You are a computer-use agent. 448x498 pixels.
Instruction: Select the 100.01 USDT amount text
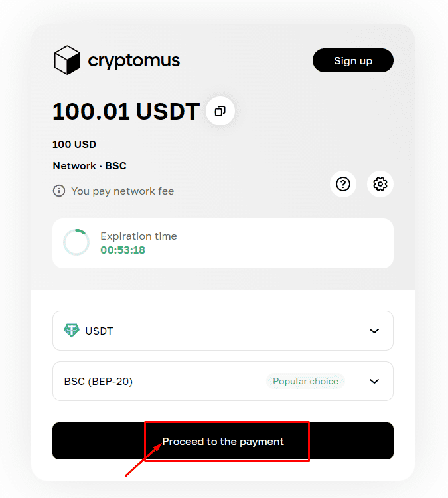pos(125,112)
